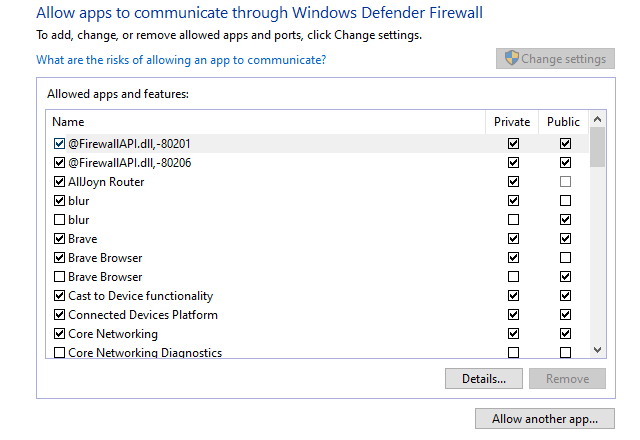Click the Name column header
640x440 pixels.
[68, 122]
